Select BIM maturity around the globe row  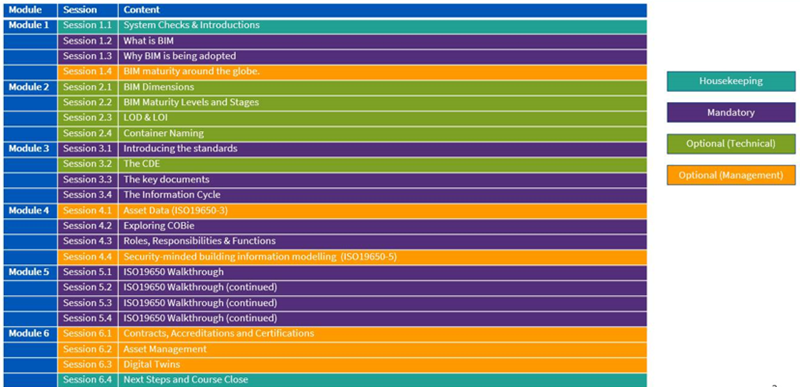pos(352,71)
